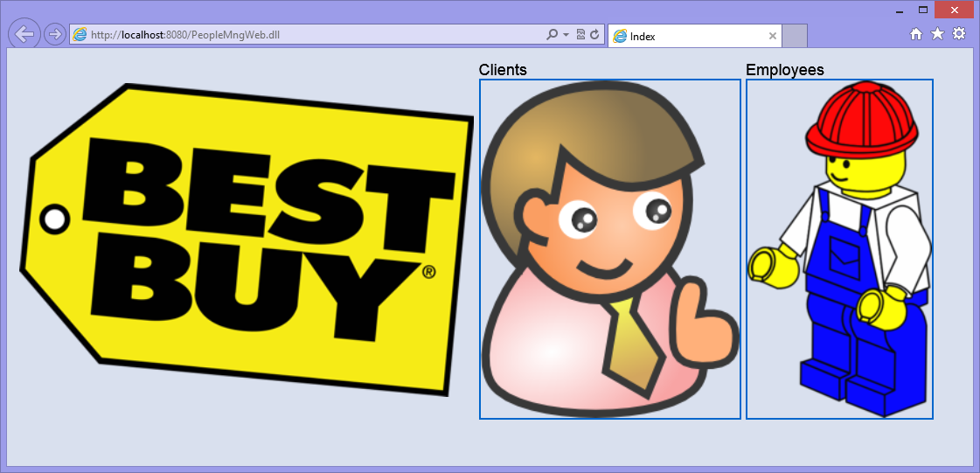Click the Best Buy logo image

247,240
